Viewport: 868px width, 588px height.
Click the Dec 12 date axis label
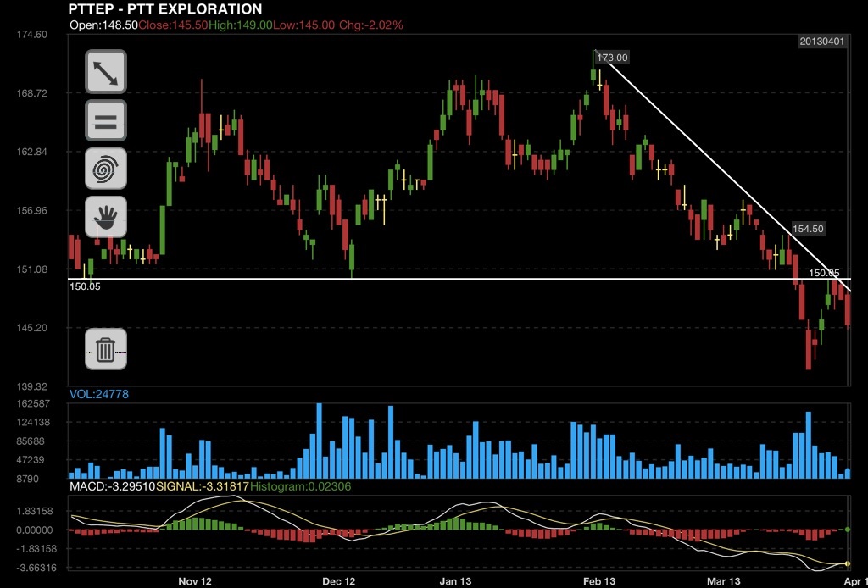tap(339, 581)
